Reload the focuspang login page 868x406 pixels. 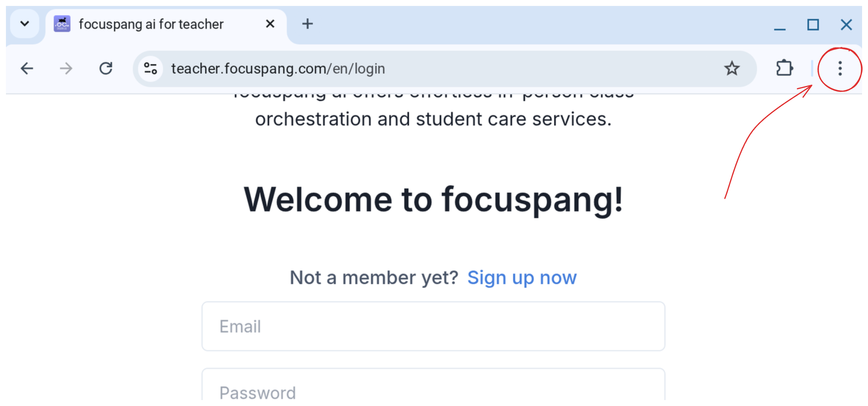106,69
